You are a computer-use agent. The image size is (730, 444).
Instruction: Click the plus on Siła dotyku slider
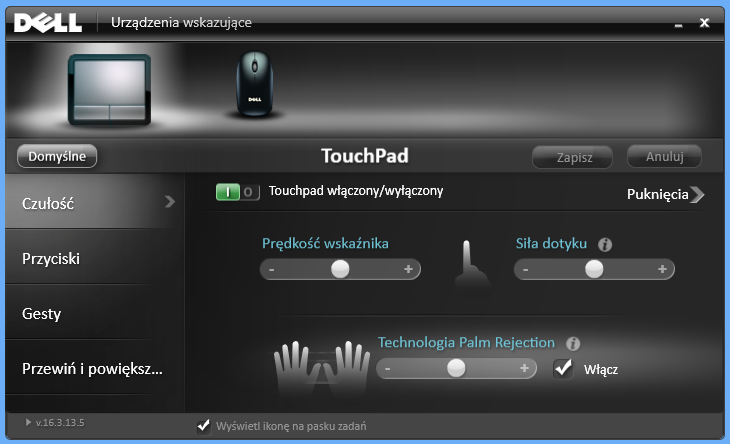pyautogui.click(x=662, y=269)
